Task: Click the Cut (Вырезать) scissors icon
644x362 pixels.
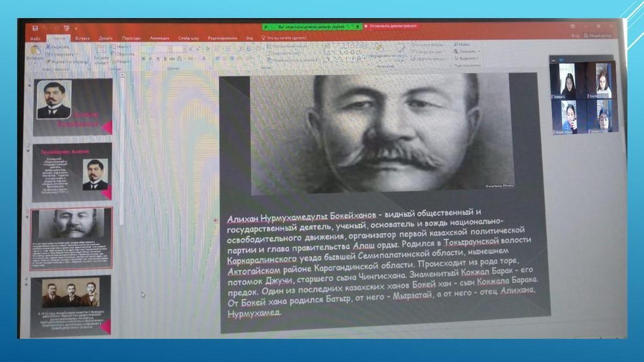Action: (x=48, y=47)
